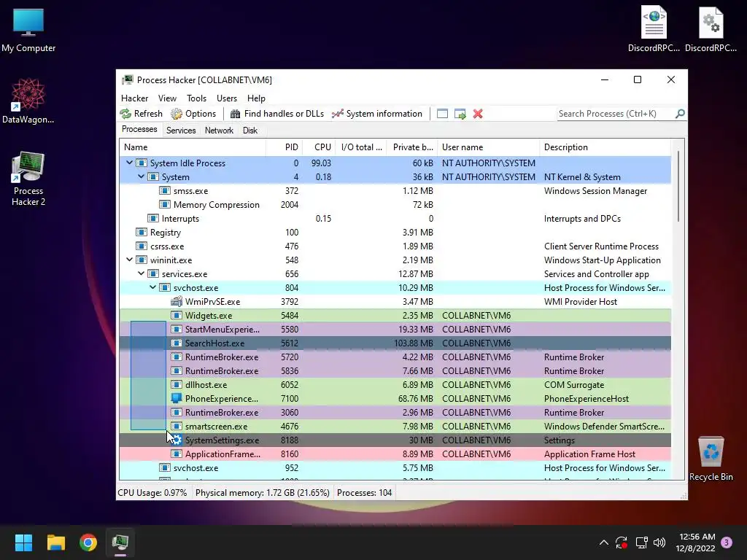Click the WmiPrvSE.exe process icon
This screenshot has height=560, width=747.
click(x=177, y=301)
